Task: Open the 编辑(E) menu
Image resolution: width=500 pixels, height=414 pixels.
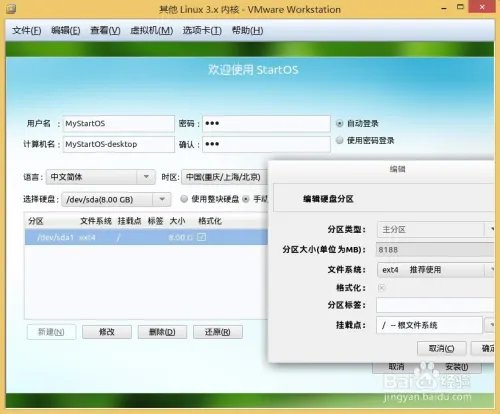Action: [x=66, y=31]
